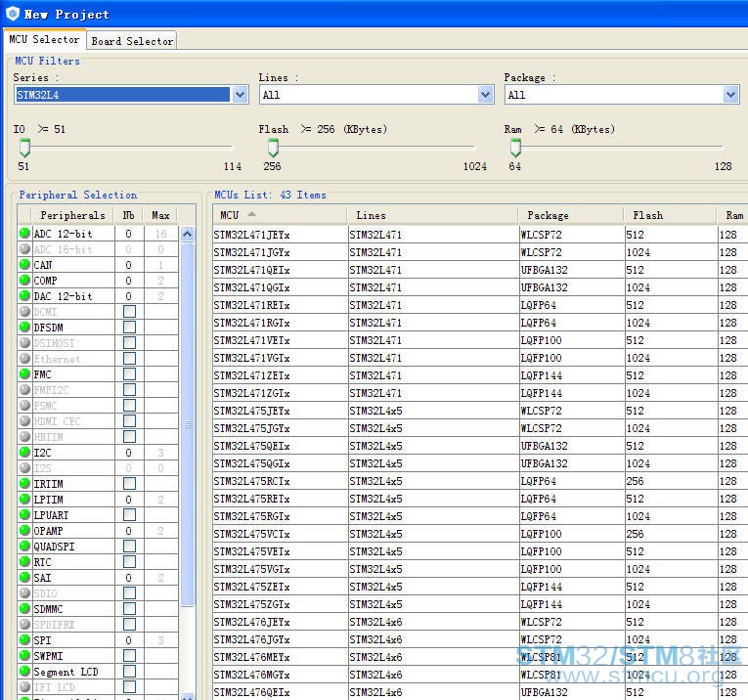Click the green status dot beside SWPMI
The image size is (748, 700).
click(24, 656)
